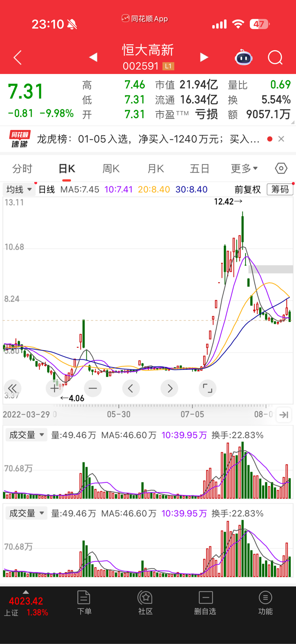
Task: Move chart right with chevron button
Action: pos(170,388)
